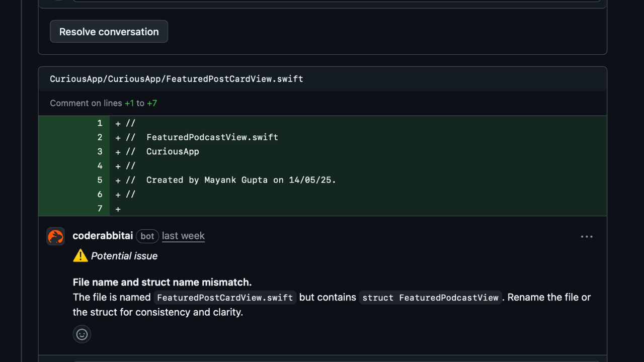This screenshot has height=362, width=644.
Task: Click the warning icon beside Potential issue
Action: point(80,256)
